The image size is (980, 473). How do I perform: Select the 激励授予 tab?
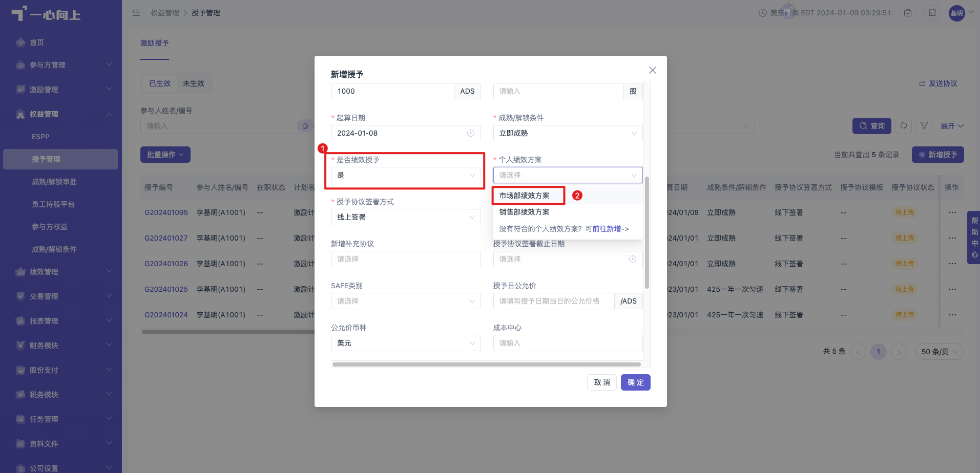155,43
